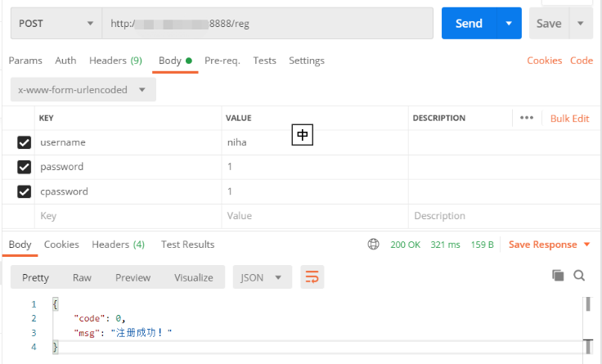Click the password key cell
The height and width of the screenshot is (364, 602).
click(128, 167)
